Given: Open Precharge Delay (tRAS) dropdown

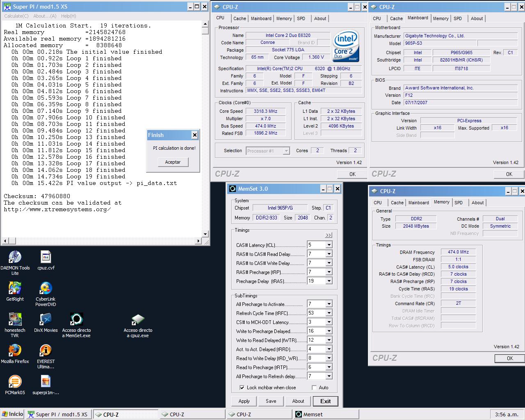Looking at the screenshot, I should [x=329, y=281].
